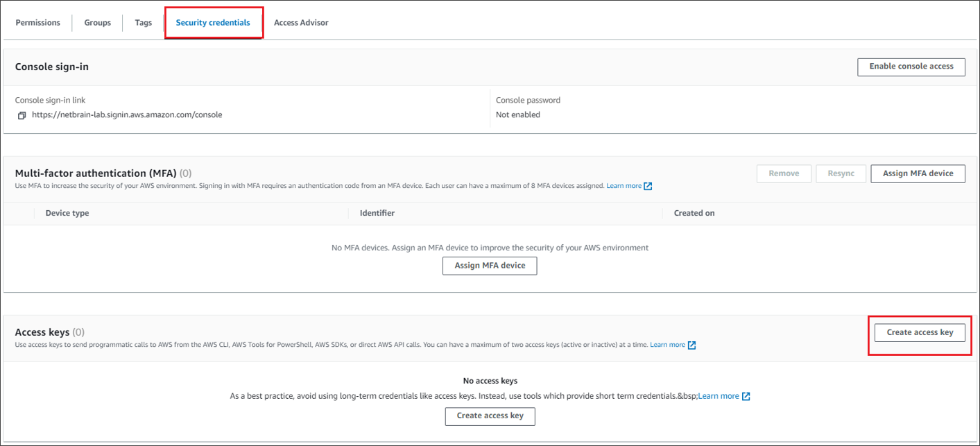Click Assign MFA device below No MFA devices
This screenshot has width=980, height=446.
pos(490,266)
